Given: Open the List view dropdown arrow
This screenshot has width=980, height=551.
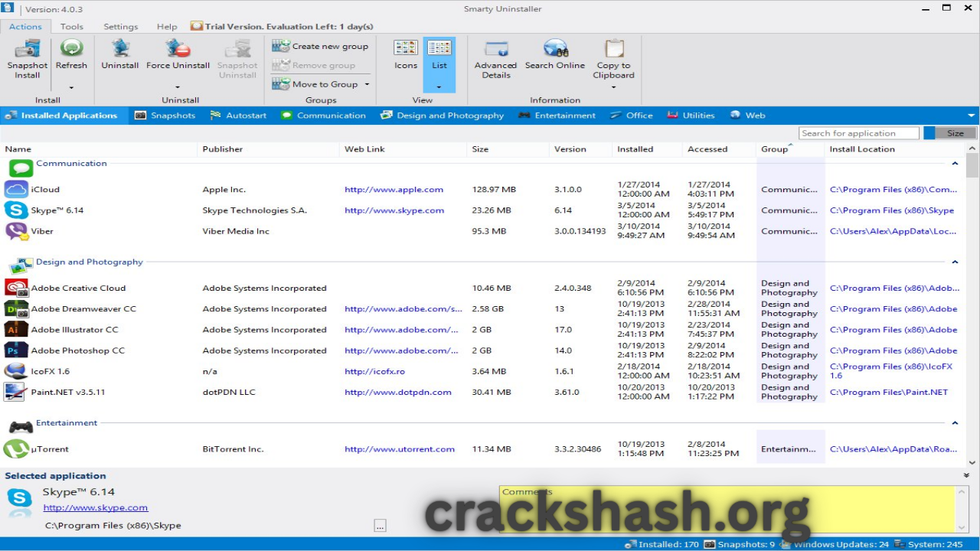Looking at the screenshot, I should coord(439,87).
